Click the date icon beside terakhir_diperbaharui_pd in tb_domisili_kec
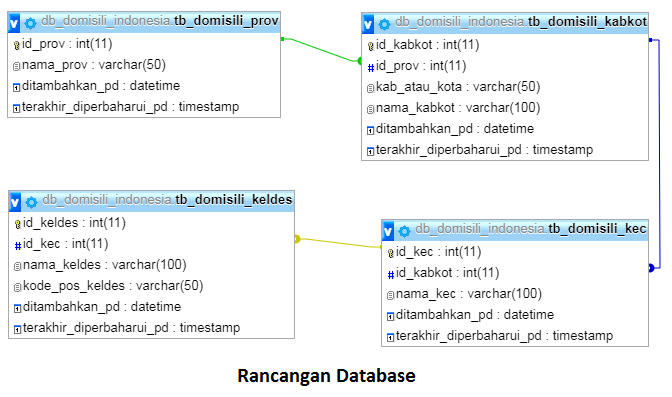 coord(390,337)
